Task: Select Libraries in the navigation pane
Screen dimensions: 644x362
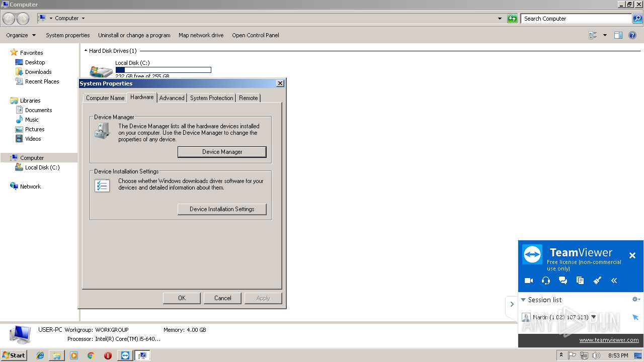Action: pyautogui.click(x=30, y=101)
